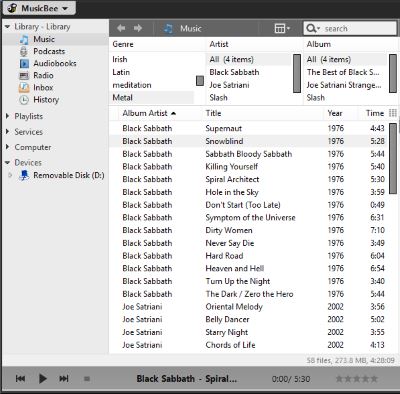
Task: Click the Artist filter column header
Action: 219,44
